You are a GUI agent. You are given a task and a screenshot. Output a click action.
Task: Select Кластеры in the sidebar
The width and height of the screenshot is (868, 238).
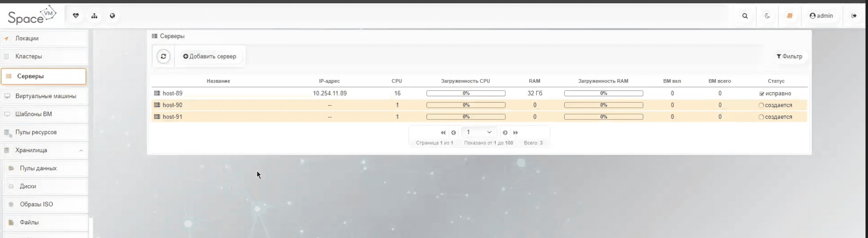29,56
